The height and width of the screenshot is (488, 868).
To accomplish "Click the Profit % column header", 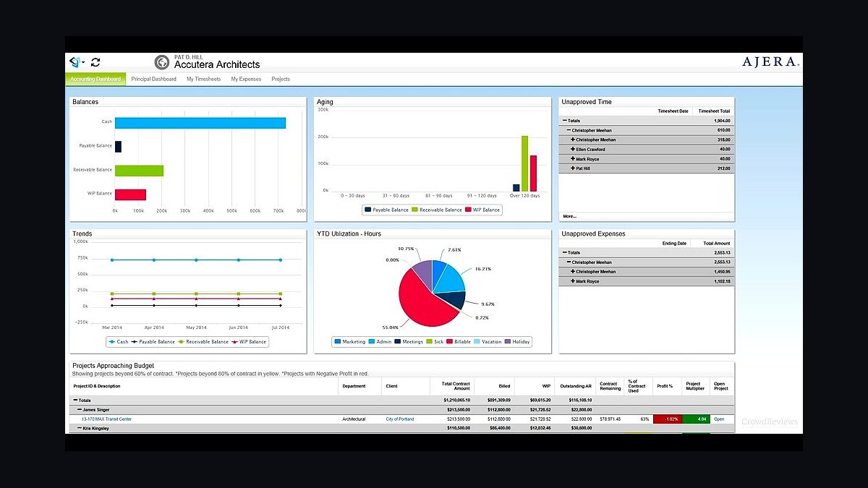I will [x=665, y=386].
